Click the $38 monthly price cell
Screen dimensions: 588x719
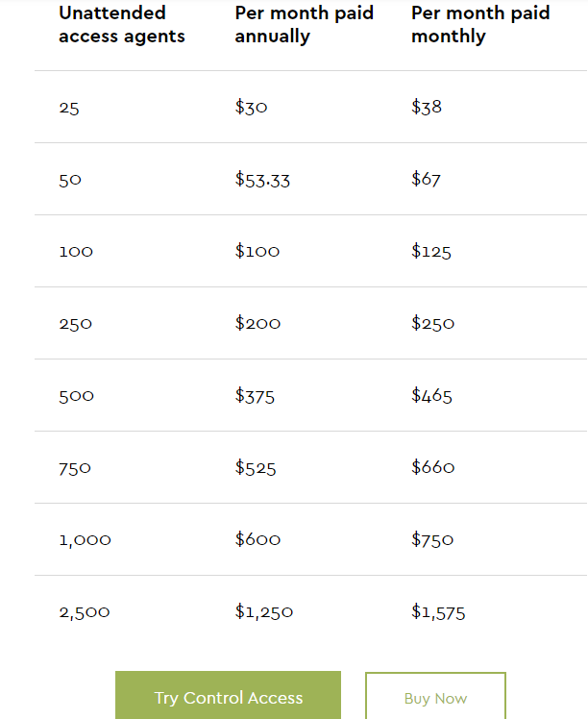point(427,107)
